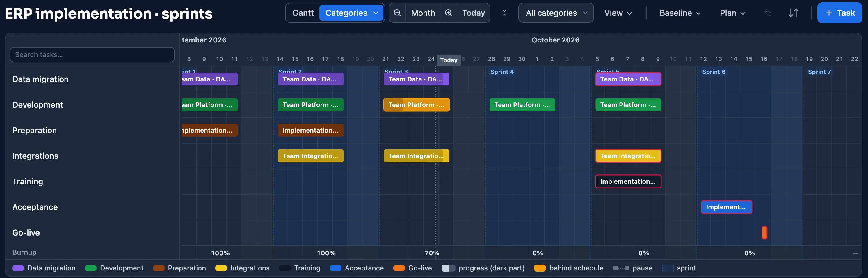The image size is (868, 278).
Task: Click the 70% burnup value
Action: (x=432, y=253)
